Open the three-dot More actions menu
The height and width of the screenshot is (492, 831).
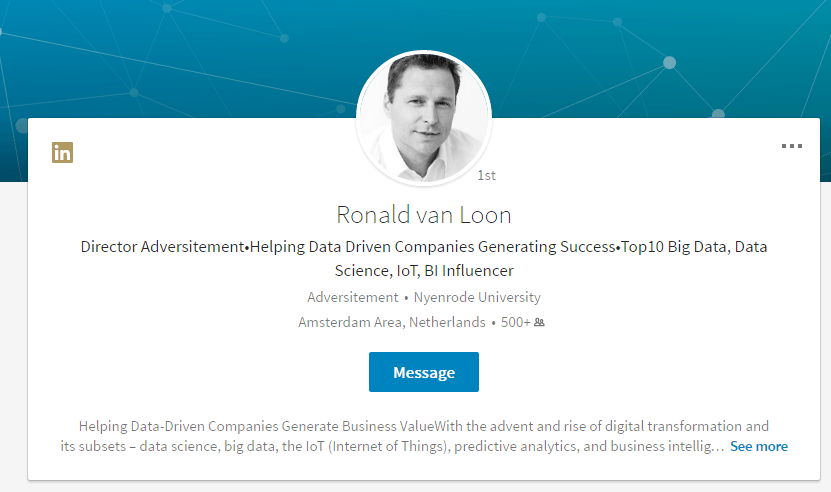791,146
